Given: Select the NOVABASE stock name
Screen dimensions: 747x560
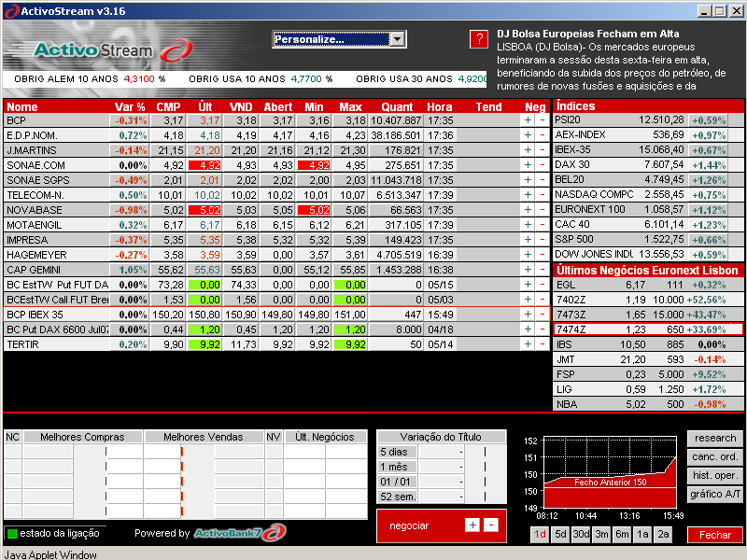Looking at the screenshot, I should (35, 210).
